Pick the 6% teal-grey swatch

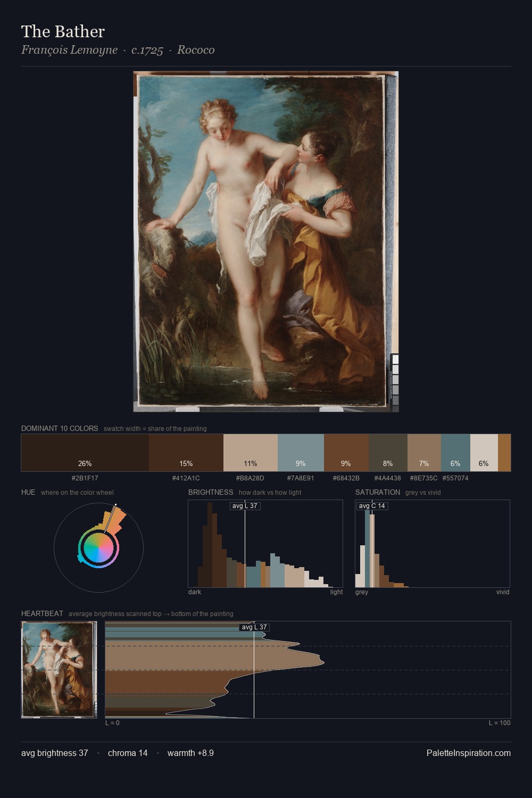[x=455, y=453]
